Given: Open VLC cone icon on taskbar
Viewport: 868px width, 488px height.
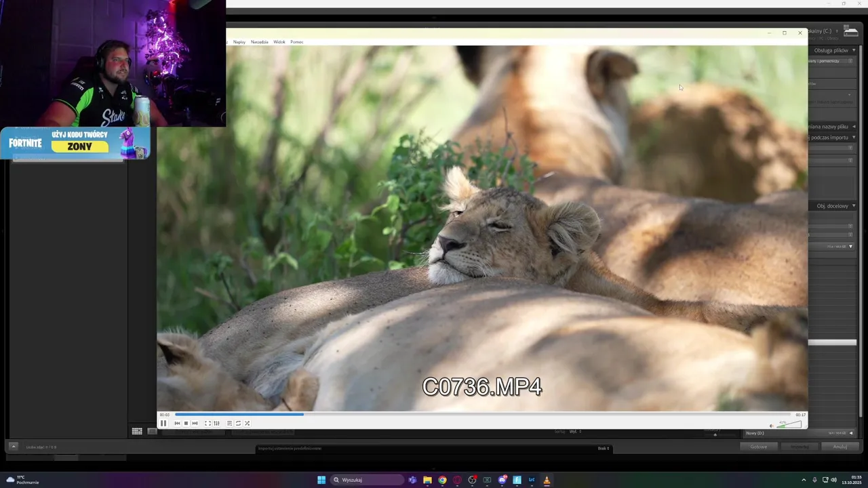Looking at the screenshot, I should [x=547, y=480].
